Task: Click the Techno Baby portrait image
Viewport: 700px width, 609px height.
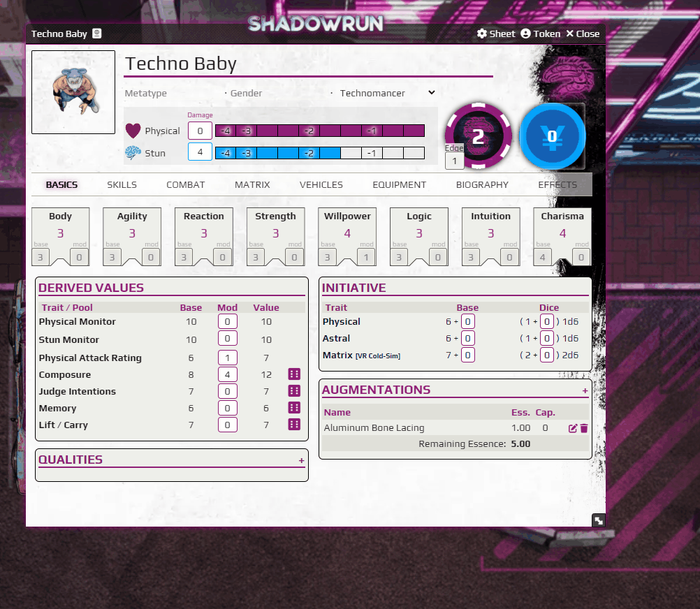Action: coord(73,92)
